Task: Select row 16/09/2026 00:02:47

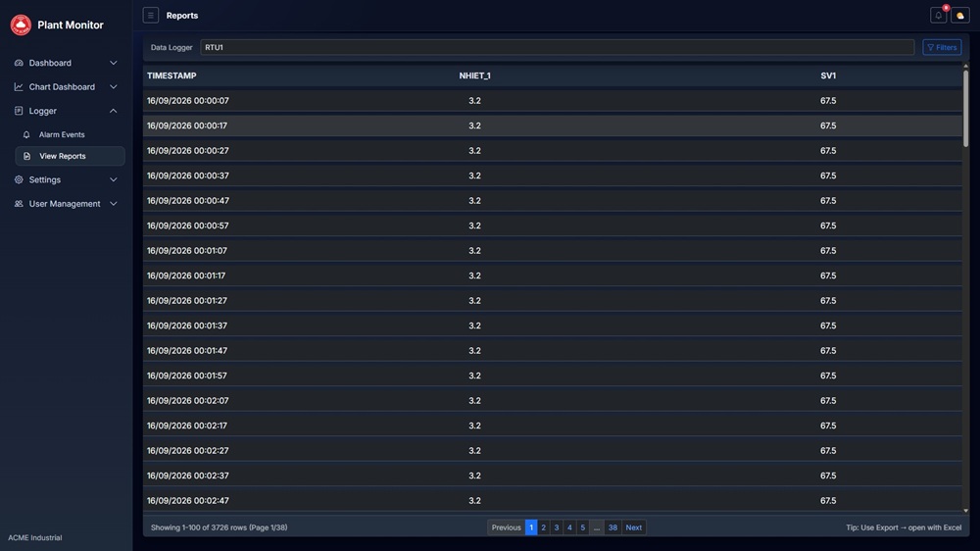Action: point(553,501)
